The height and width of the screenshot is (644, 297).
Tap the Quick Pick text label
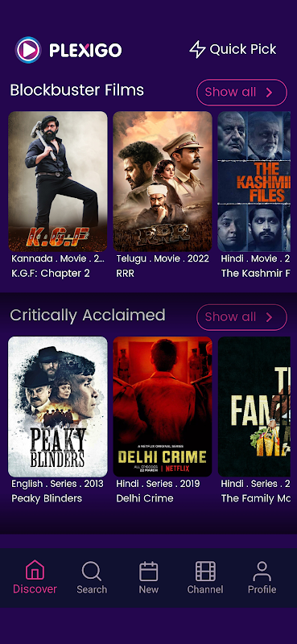tap(243, 50)
